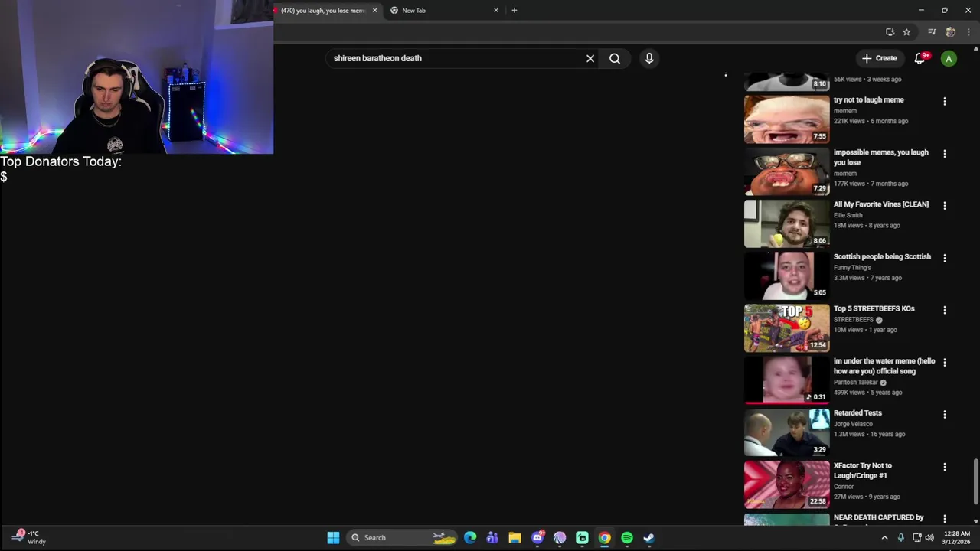Open Microsoft Teams from the taskbar
The height and width of the screenshot is (551, 980).
coord(492,537)
